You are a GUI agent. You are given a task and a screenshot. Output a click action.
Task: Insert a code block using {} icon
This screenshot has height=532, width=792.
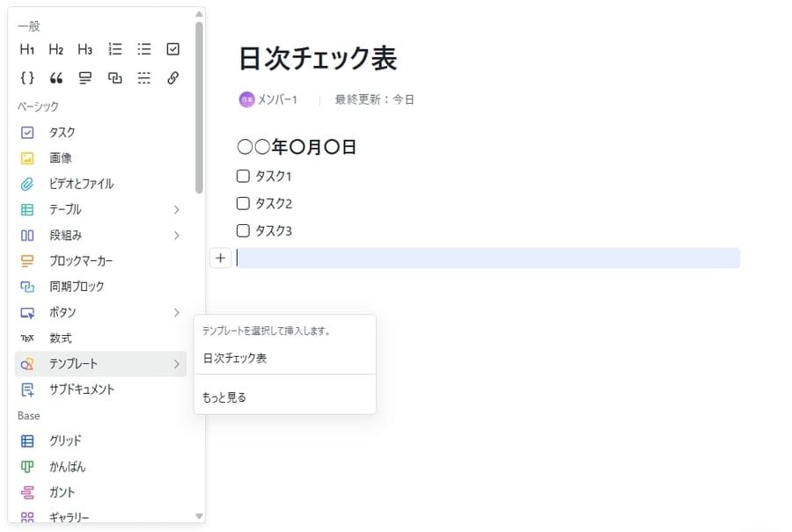tap(26, 77)
